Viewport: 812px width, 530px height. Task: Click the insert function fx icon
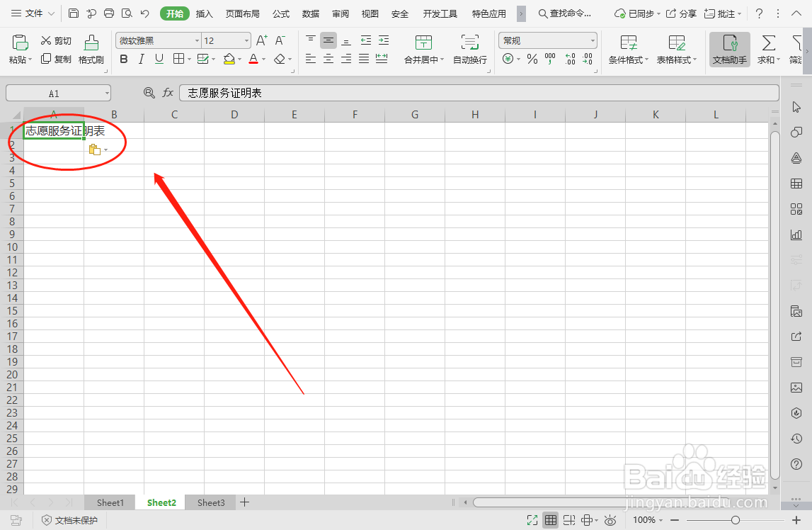[x=167, y=92]
